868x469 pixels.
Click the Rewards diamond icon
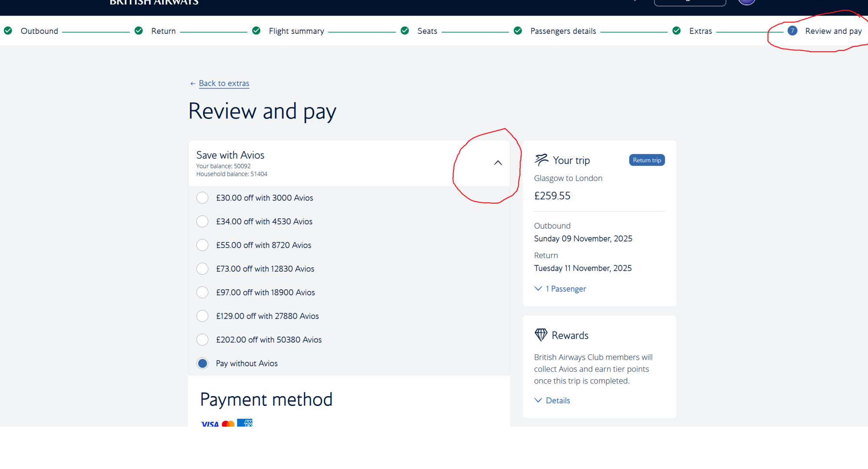click(541, 335)
